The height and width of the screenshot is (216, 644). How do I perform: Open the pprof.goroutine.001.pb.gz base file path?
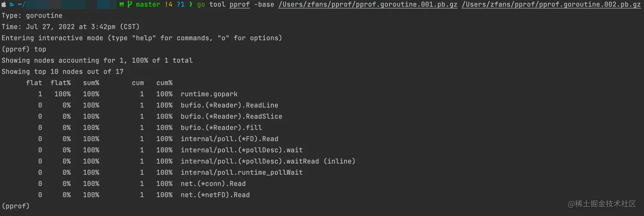368,5
